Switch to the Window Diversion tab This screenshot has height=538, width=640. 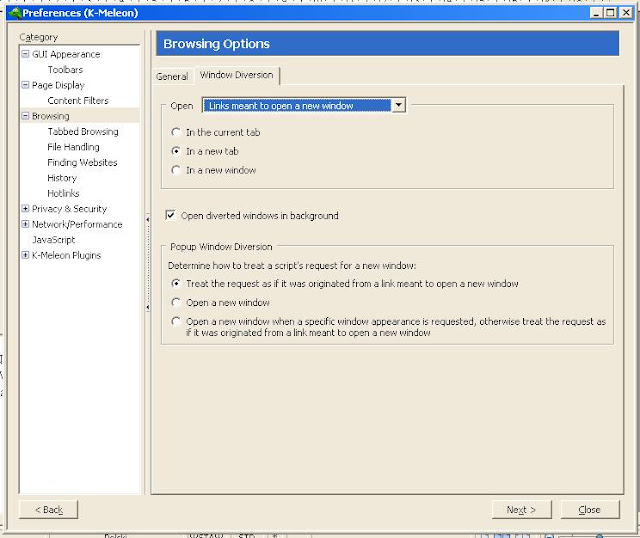coord(237,75)
